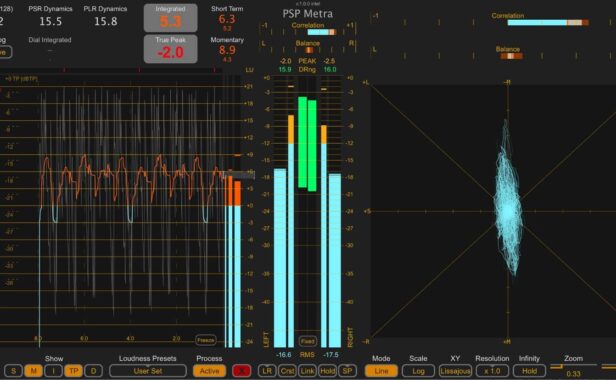
Task: Open the Line mode dropdown
Action: click(381, 371)
